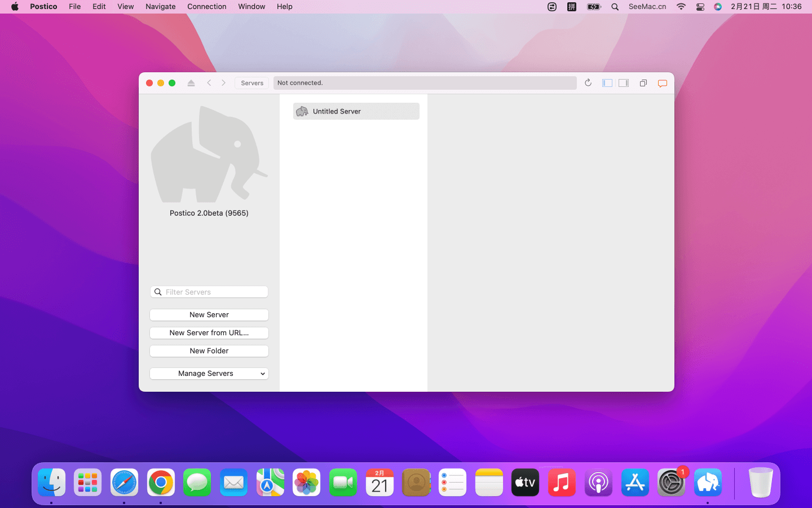Image resolution: width=812 pixels, height=508 pixels.
Task: Open Safari from the Dock
Action: 124,483
